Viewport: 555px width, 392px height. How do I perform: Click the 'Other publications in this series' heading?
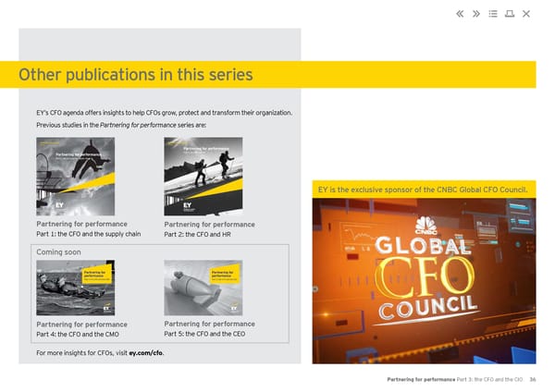[x=135, y=74]
